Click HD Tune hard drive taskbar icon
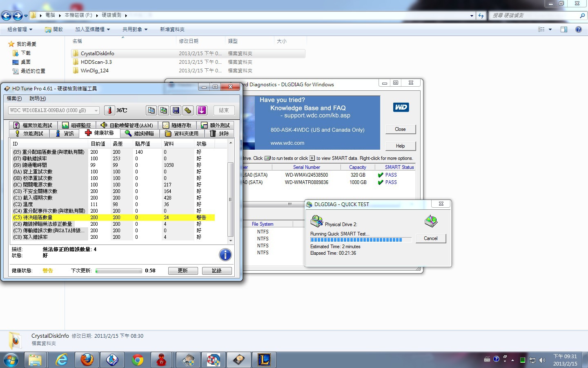 (x=239, y=360)
